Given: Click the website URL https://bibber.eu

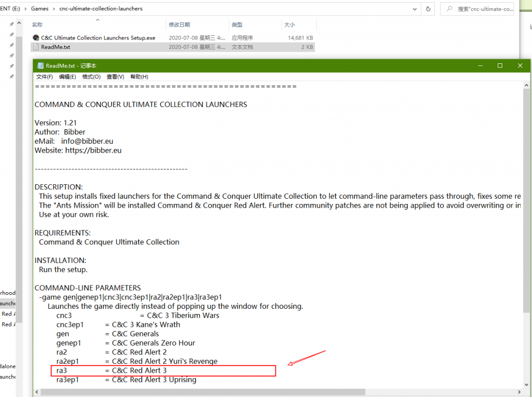Looking at the screenshot, I should tap(94, 150).
